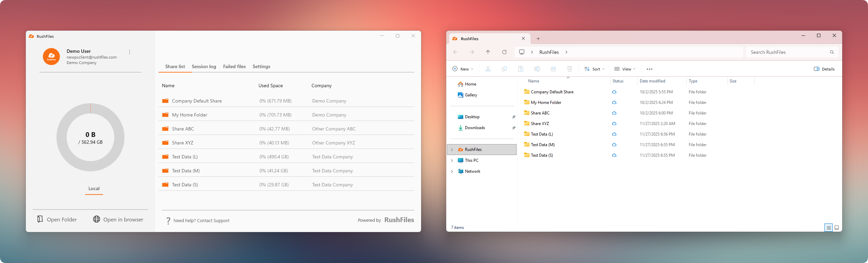Click the Company column header in share list

click(x=321, y=86)
